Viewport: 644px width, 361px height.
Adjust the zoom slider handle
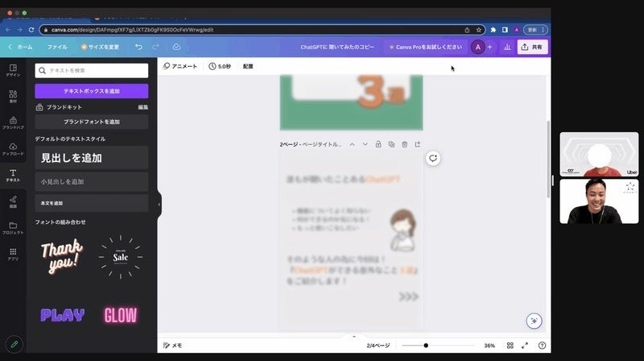coord(426,346)
